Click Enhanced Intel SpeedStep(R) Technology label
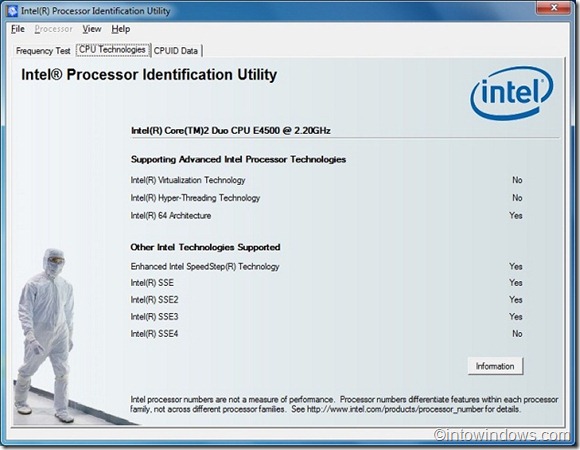Image resolution: width=580 pixels, height=450 pixels. coord(205,267)
